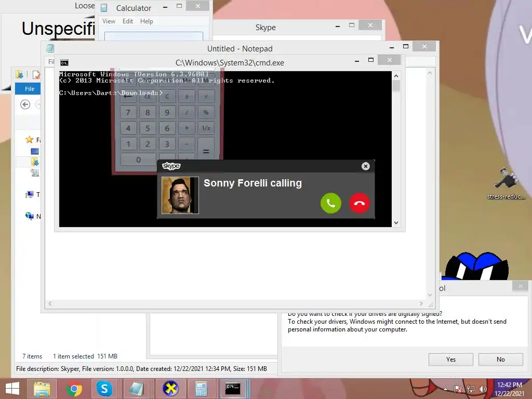Click the cmd.exe window title bar
The height and width of the screenshot is (399, 532).
click(230, 63)
